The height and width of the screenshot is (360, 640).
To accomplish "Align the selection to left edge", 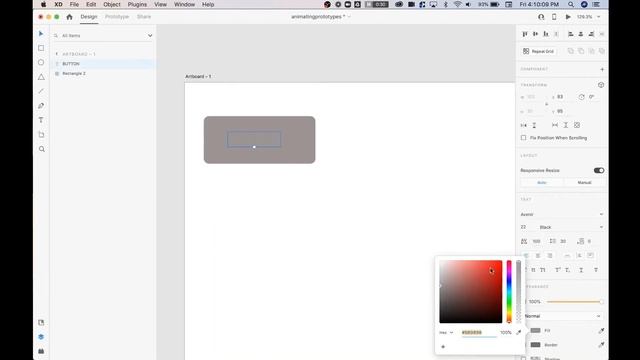I will 570,34.
